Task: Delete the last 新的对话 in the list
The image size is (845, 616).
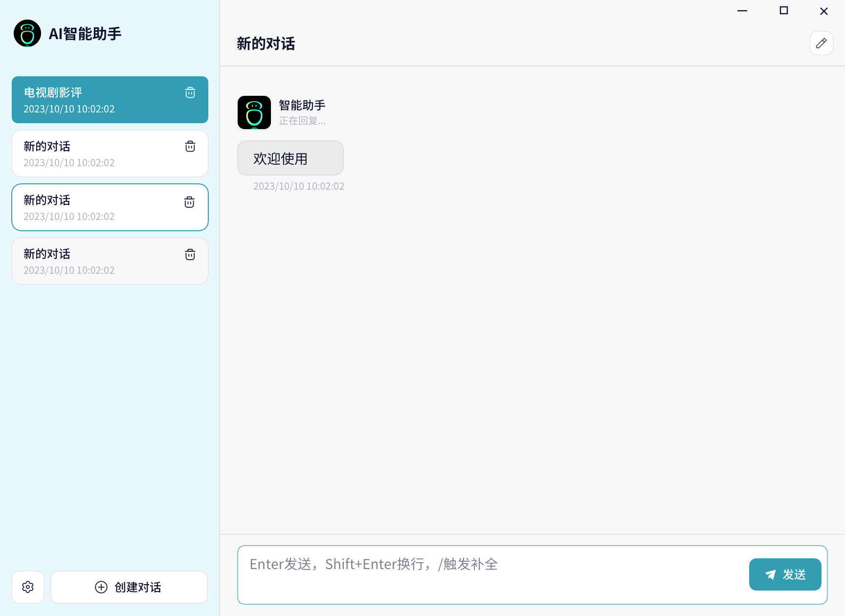Action: [x=190, y=254]
